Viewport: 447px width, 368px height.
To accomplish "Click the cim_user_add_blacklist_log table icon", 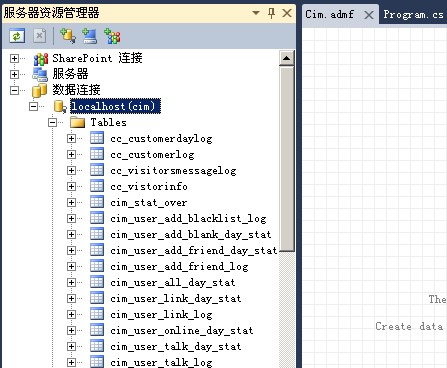I will pyautogui.click(x=97, y=218).
